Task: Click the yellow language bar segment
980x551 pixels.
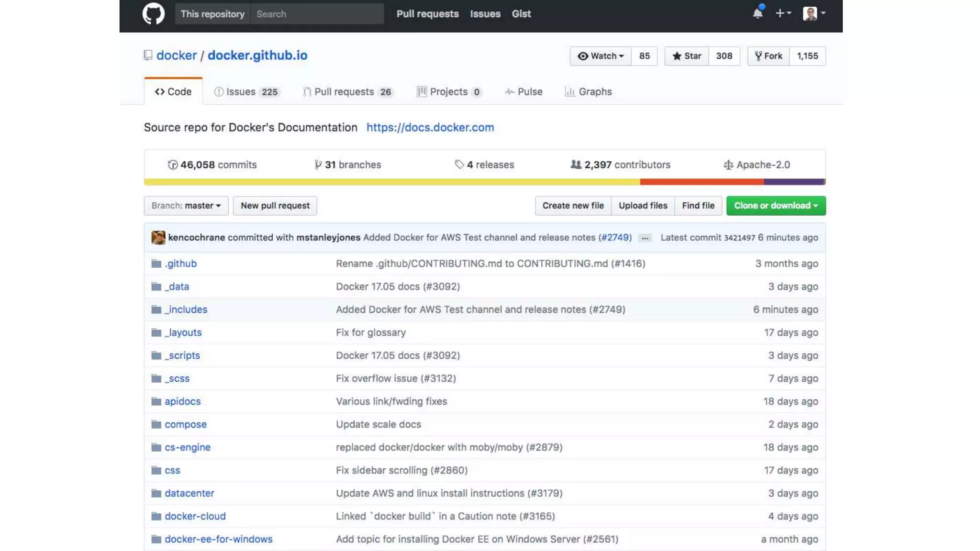Action: [391, 182]
